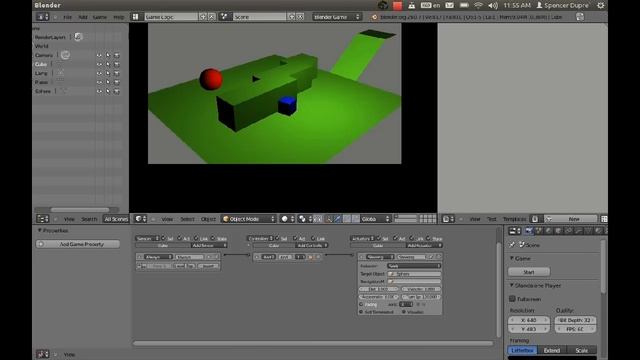
Task: Open the And controller type dropdown
Action: coord(268,257)
